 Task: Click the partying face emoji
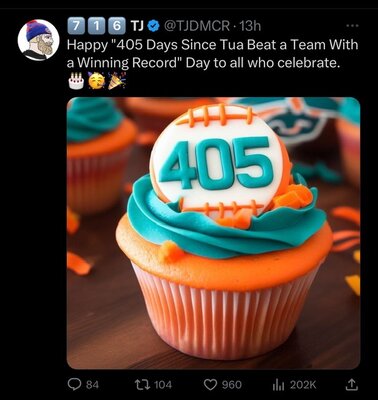click(96, 81)
